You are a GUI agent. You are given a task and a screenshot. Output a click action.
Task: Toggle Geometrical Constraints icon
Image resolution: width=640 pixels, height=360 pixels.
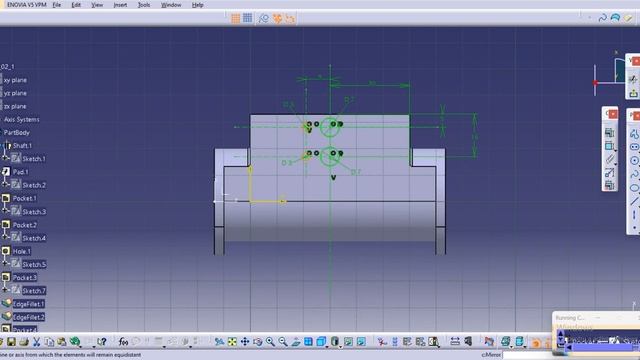click(x=277, y=18)
